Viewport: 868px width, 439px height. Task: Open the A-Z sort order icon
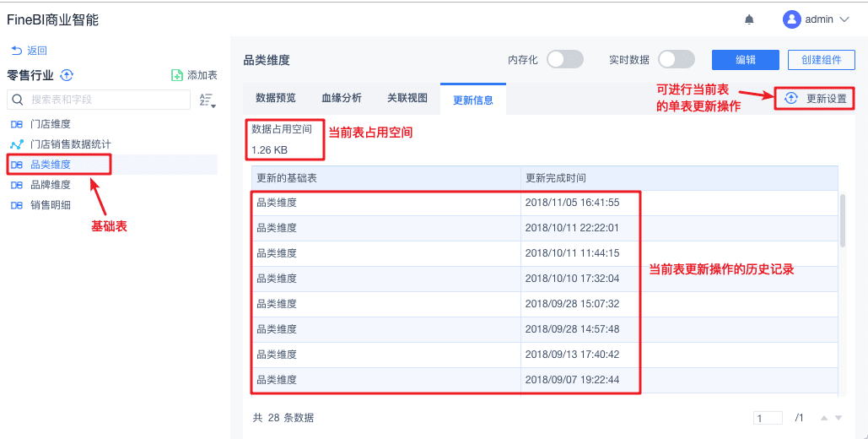pyautogui.click(x=207, y=100)
